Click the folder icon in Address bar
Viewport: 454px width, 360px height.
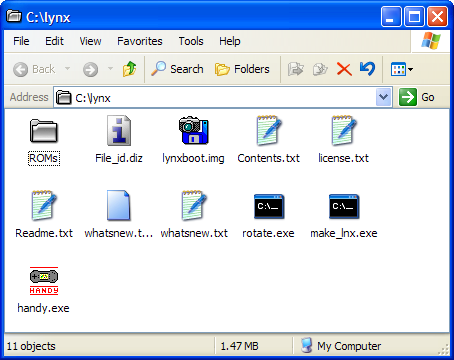coord(63,98)
